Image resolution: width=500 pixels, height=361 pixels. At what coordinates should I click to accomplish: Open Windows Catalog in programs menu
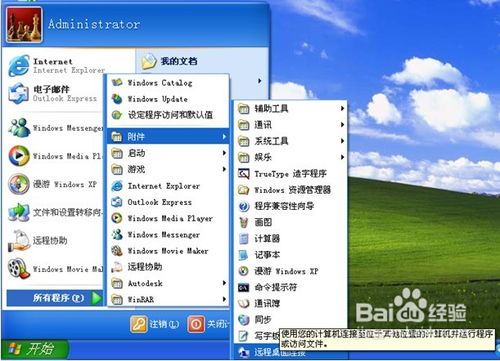pyautogui.click(x=168, y=83)
